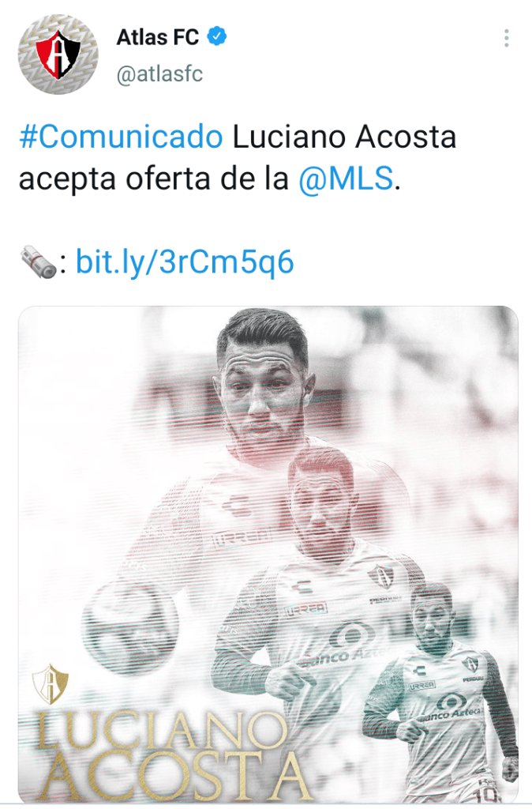This screenshot has height=809, width=532.
Task: Tap the @atlasfc handle
Action: click(159, 73)
